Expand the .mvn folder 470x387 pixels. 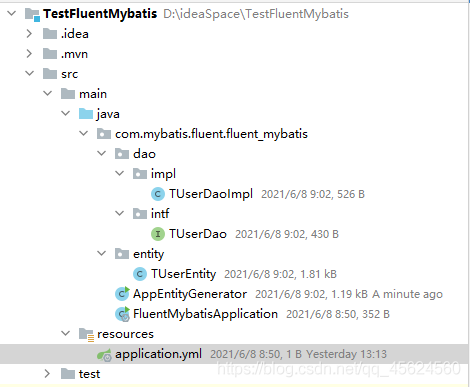tap(29, 54)
